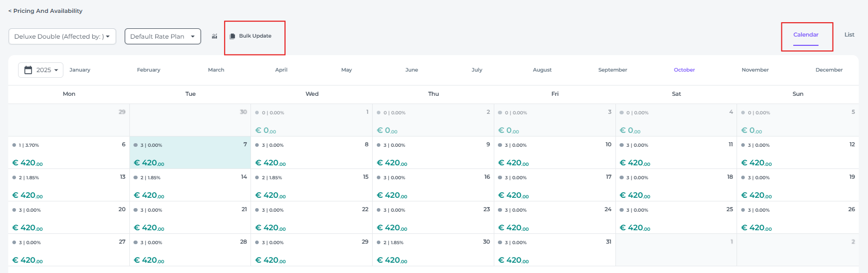
Task: Jump to the month of March
Action: (216, 70)
